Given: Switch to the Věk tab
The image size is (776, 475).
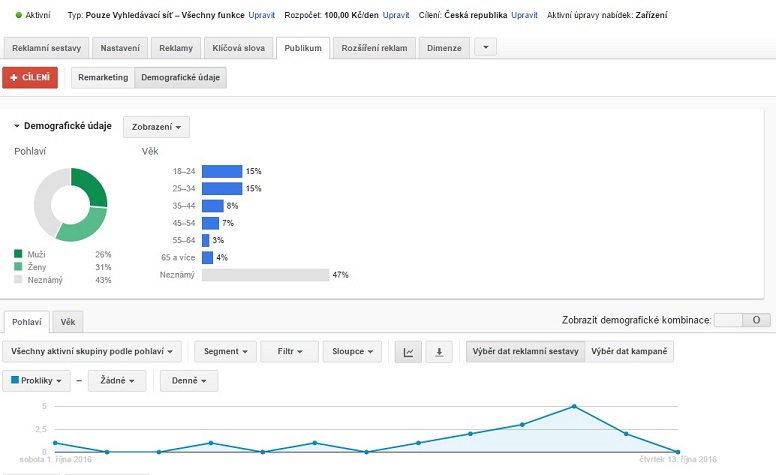Looking at the screenshot, I should tap(68, 322).
